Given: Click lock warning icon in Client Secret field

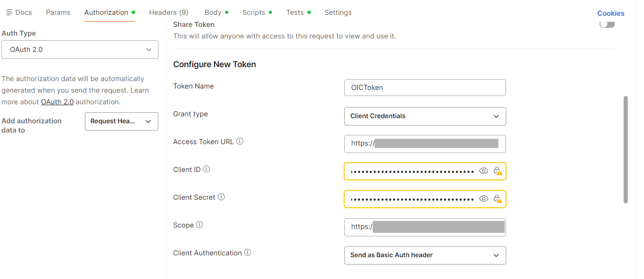Looking at the screenshot, I should point(498,199).
